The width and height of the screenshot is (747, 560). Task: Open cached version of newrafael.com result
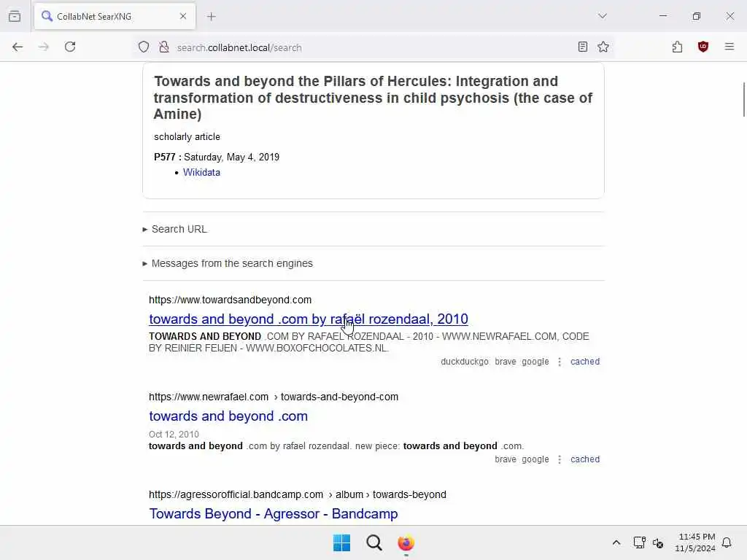coord(585,459)
